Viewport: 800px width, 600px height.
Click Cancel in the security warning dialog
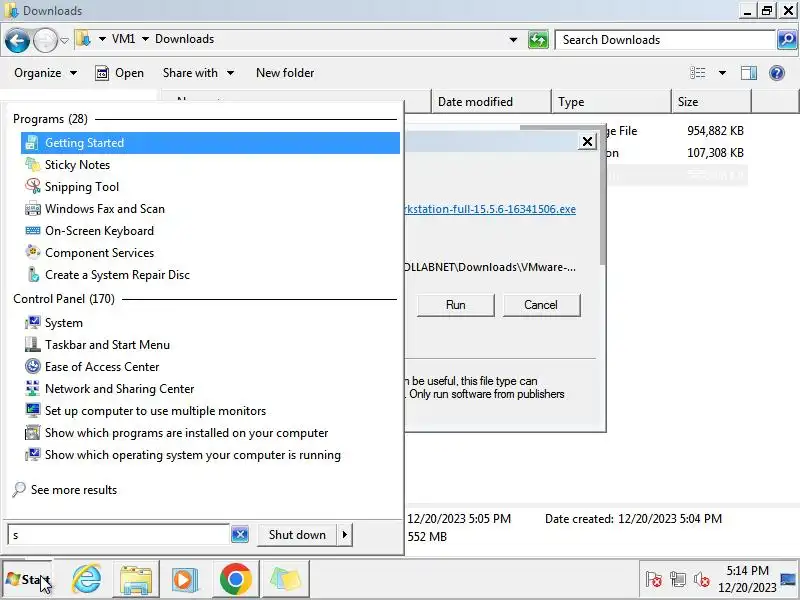[541, 305]
